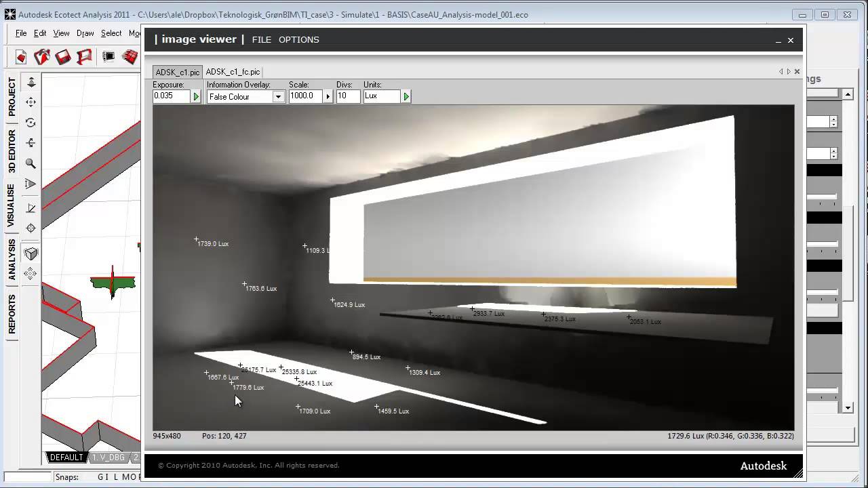The image size is (868, 488).
Task: Click the 25443.1 Lux measurement label
Action: [x=315, y=384]
